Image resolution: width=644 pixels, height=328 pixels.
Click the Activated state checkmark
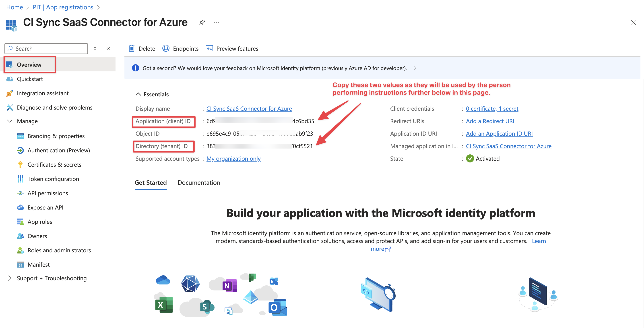[470, 159]
